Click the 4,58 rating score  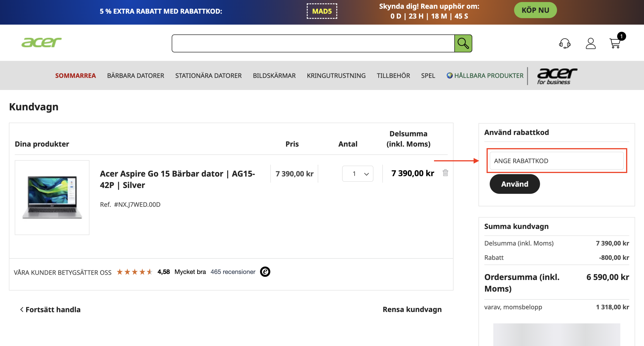164,272
